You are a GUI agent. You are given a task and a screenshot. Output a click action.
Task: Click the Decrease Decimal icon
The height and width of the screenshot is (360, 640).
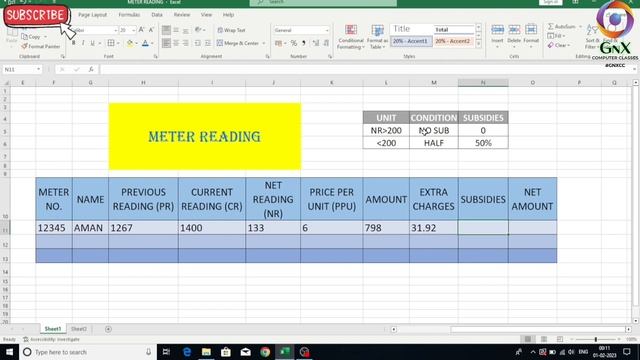point(326,43)
